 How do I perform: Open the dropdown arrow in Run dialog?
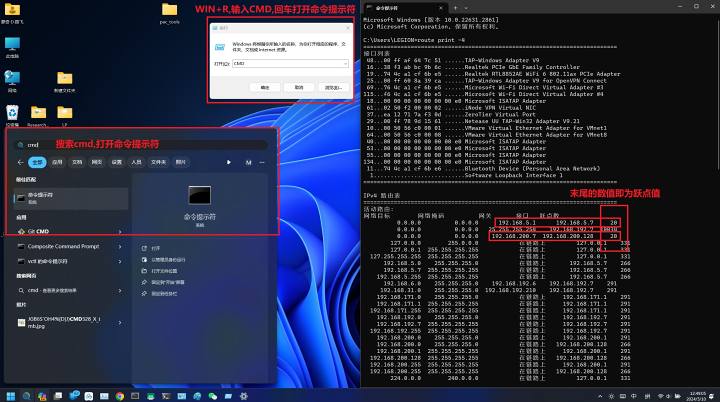point(344,63)
